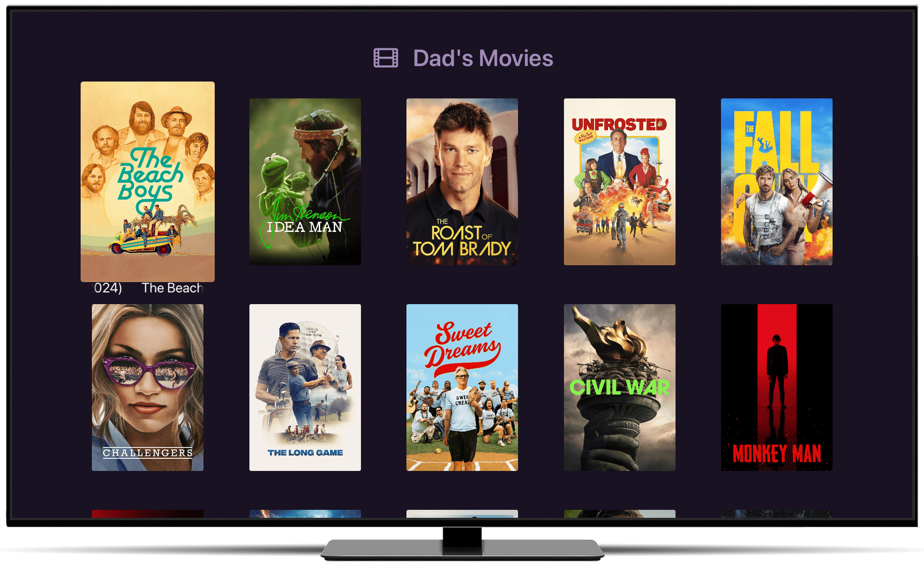Open the Monkey Man movie poster
924x567 pixels.
(777, 388)
